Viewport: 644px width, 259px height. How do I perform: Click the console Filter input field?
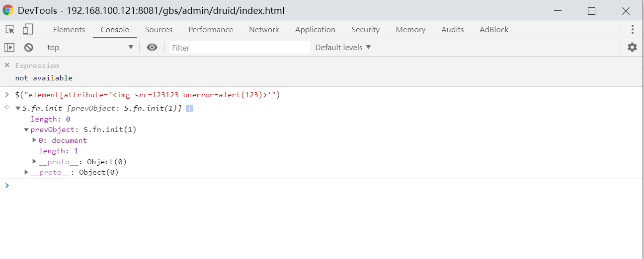240,48
